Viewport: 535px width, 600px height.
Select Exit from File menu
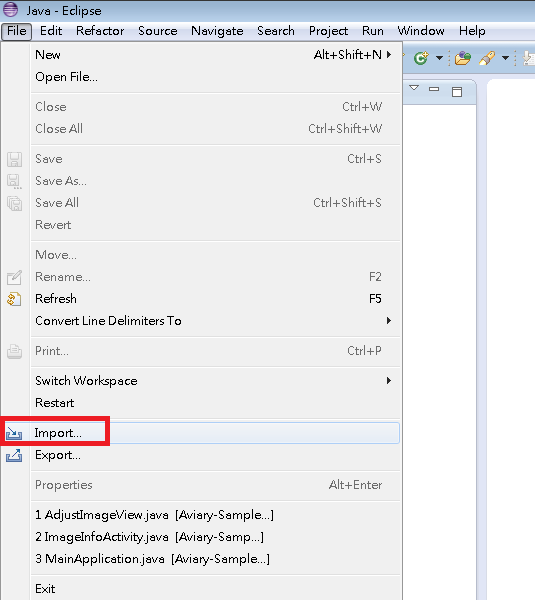tap(215, 589)
